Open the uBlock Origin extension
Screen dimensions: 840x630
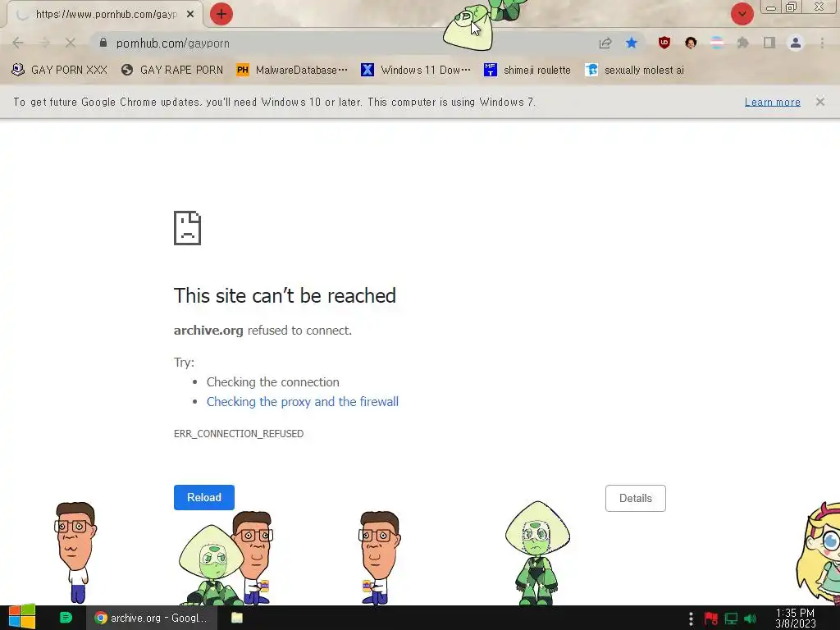click(x=664, y=43)
